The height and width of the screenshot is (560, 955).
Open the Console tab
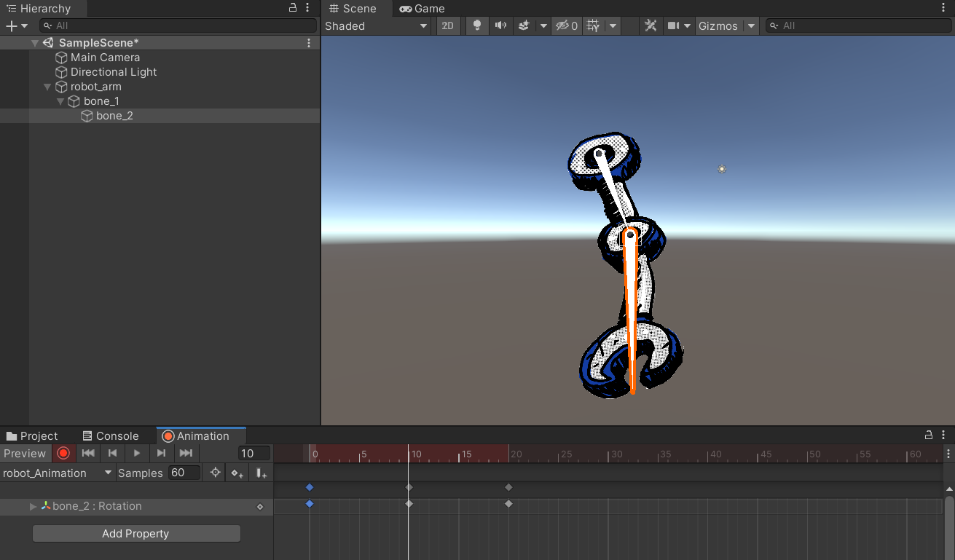pyautogui.click(x=110, y=436)
